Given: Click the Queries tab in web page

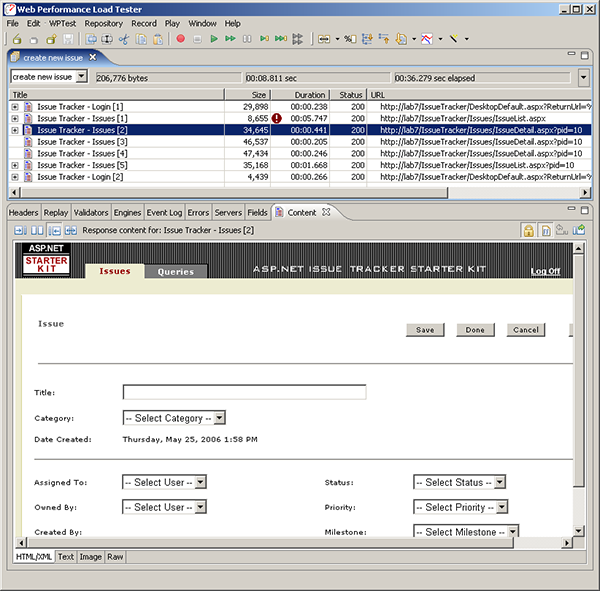Looking at the screenshot, I should pyautogui.click(x=176, y=271).
